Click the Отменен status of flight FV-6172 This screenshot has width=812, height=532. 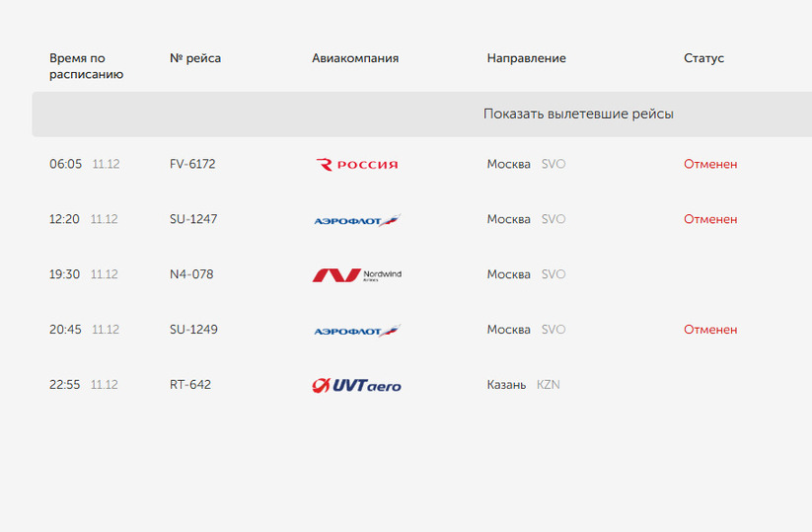[x=710, y=165]
